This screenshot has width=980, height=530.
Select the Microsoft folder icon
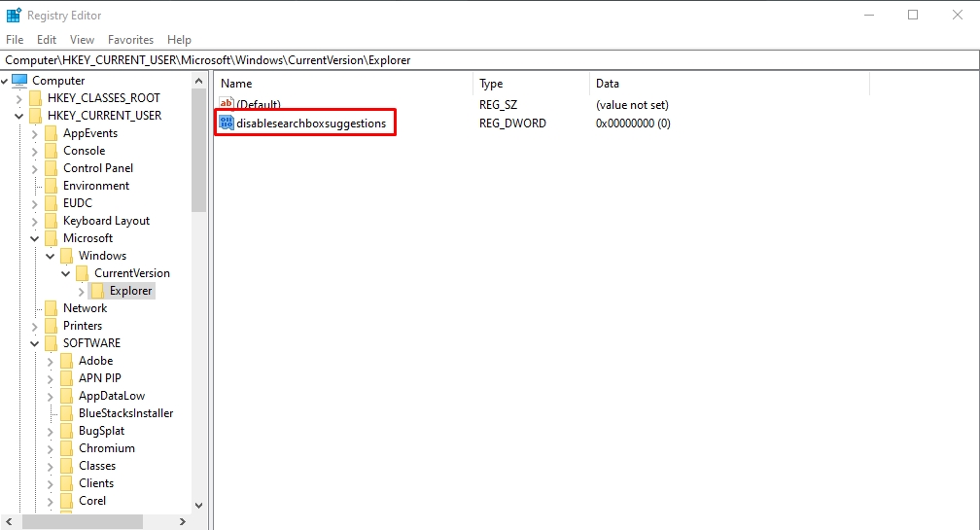click(x=52, y=238)
